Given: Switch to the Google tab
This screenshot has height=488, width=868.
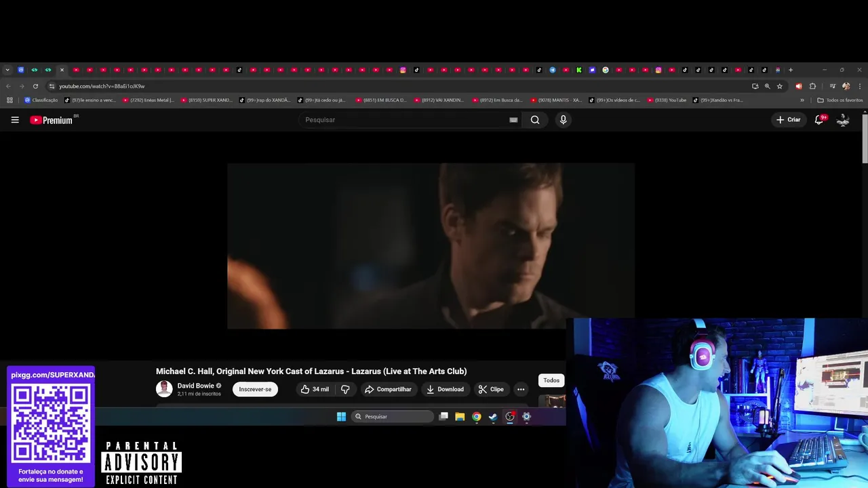Looking at the screenshot, I should point(606,70).
